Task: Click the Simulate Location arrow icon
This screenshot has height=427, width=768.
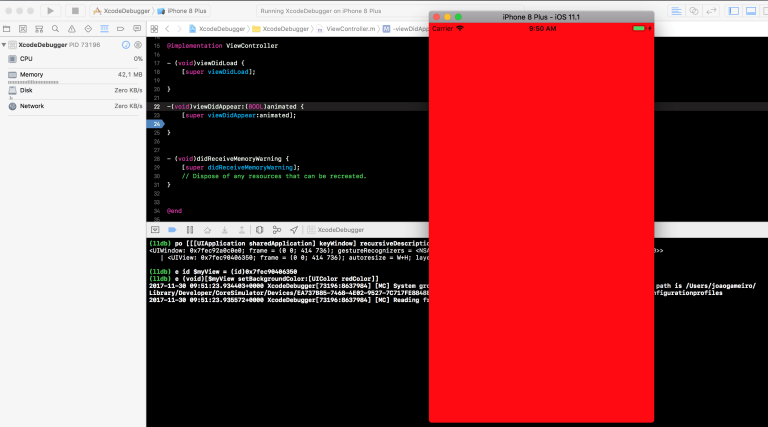Action: [294, 230]
